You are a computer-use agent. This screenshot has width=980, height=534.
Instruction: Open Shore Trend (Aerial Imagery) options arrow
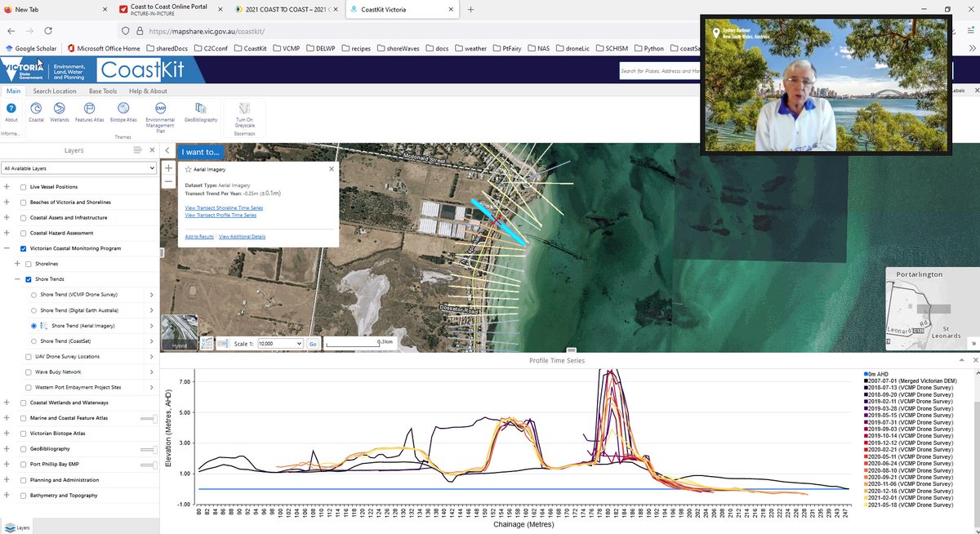(152, 325)
